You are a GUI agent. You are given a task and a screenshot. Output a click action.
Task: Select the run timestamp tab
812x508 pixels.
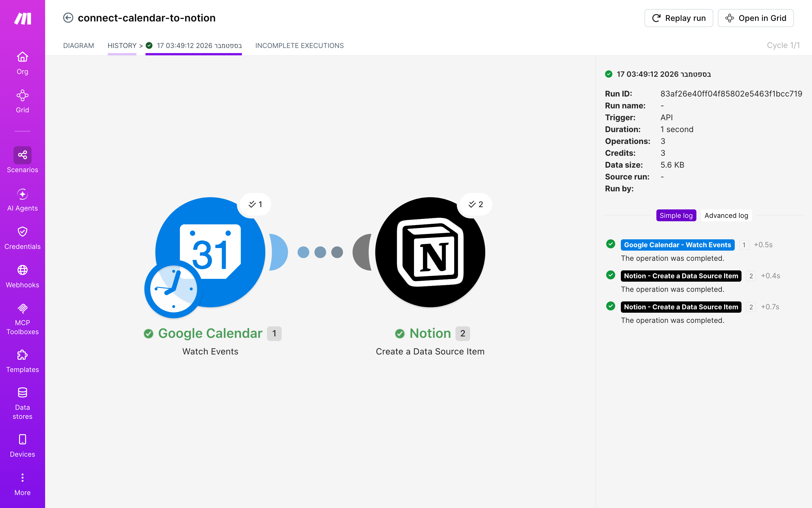tap(194, 45)
